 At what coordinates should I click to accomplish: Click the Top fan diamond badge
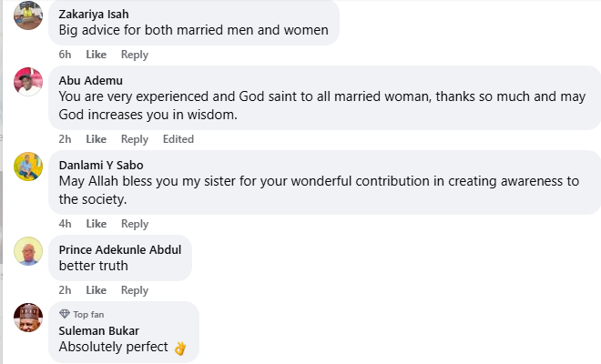pyautogui.click(x=64, y=314)
